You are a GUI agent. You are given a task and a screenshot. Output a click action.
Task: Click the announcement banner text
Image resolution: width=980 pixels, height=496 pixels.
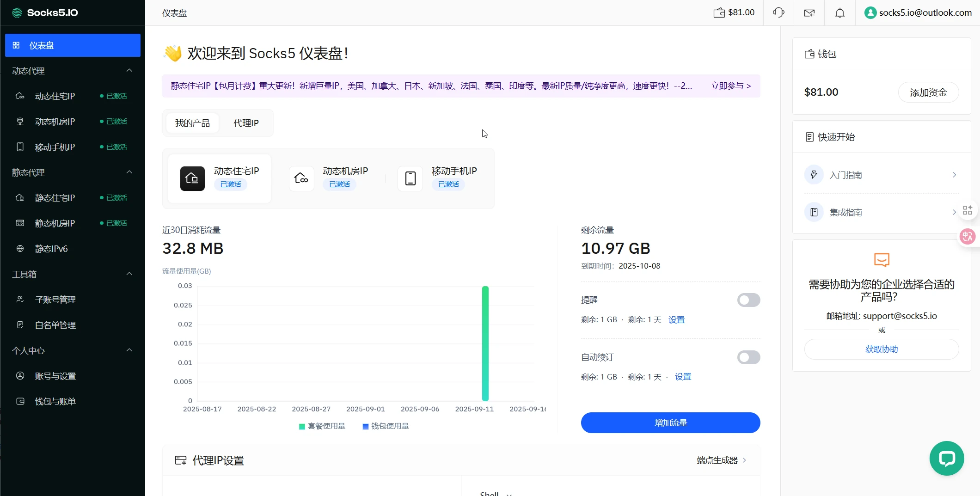coord(431,86)
